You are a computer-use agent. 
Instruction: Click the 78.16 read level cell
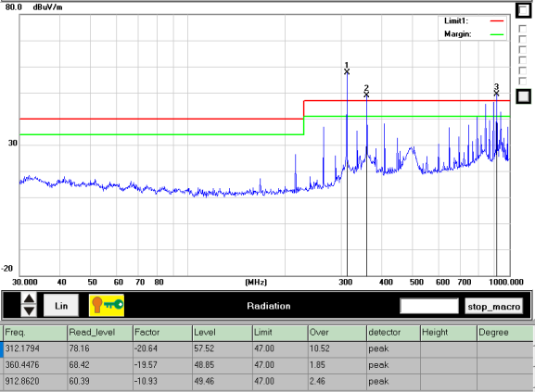(x=99, y=349)
